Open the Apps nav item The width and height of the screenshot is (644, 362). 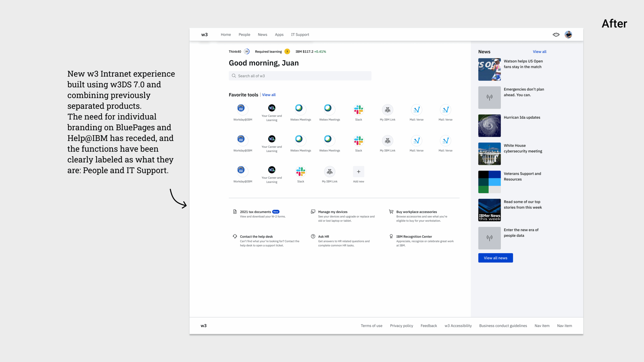coord(279,35)
